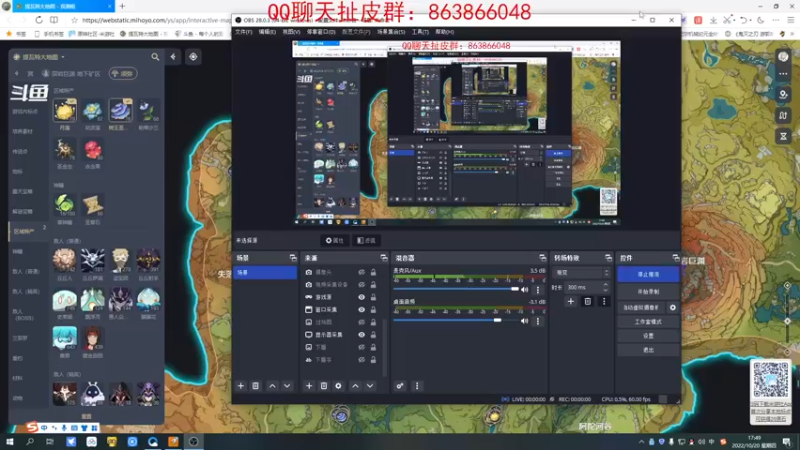This screenshot has height=450, width=800.
Task: Mute the 桌面音频 speaker icon
Action: (x=524, y=321)
